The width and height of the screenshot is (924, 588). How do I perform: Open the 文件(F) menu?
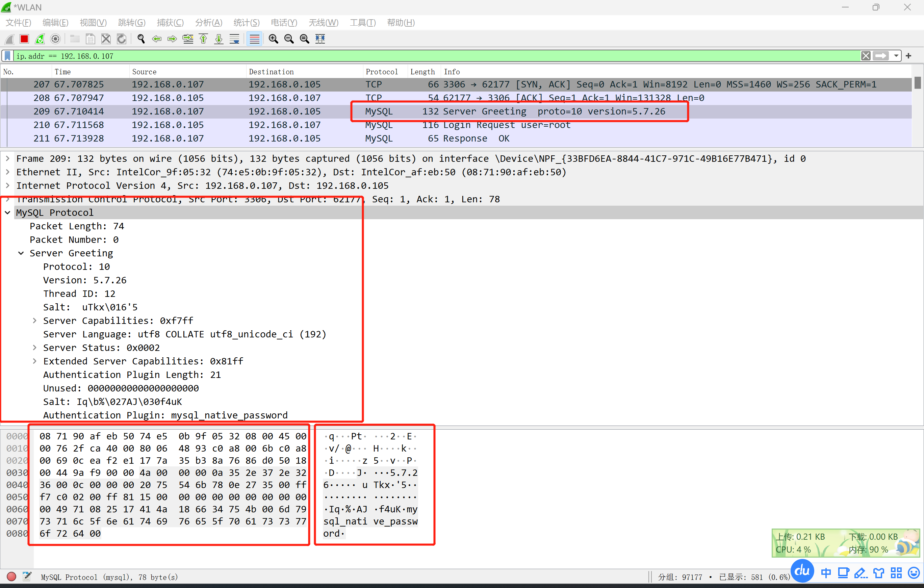click(x=19, y=23)
